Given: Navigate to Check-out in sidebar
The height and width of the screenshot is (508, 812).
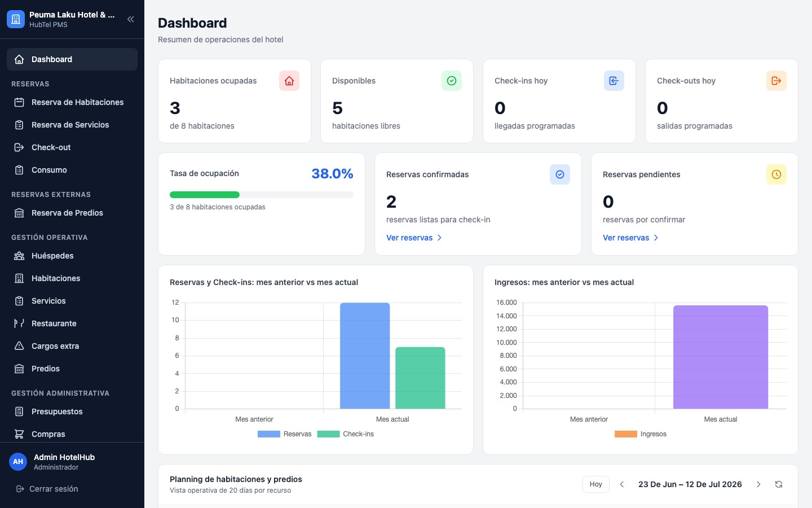Looking at the screenshot, I should click(72, 147).
